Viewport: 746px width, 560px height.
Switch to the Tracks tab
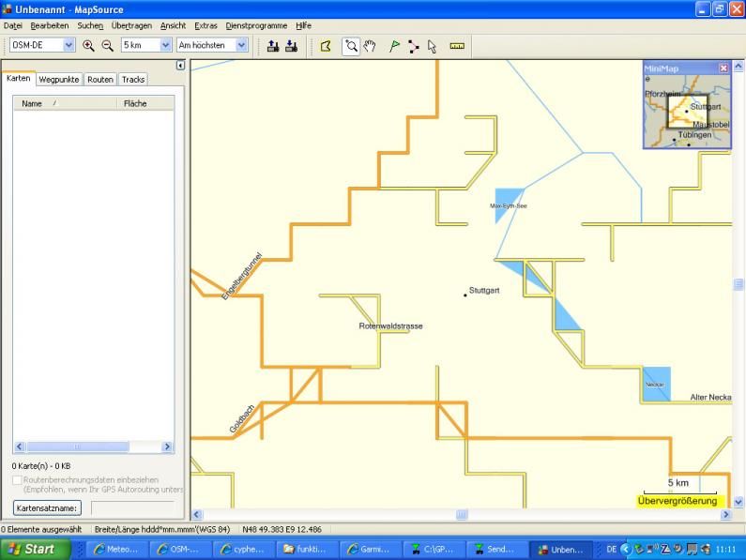pyautogui.click(x=133, y=80)
